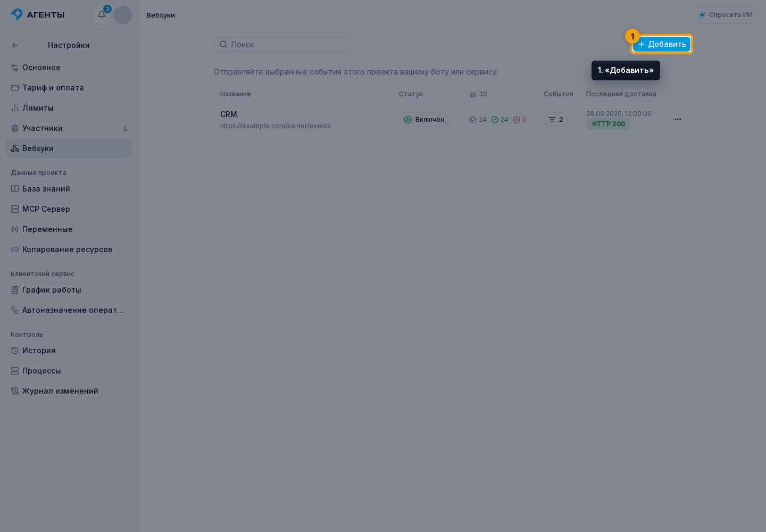766x532 pixels.
Task: Open Процессы page
Action: point(69,371)
